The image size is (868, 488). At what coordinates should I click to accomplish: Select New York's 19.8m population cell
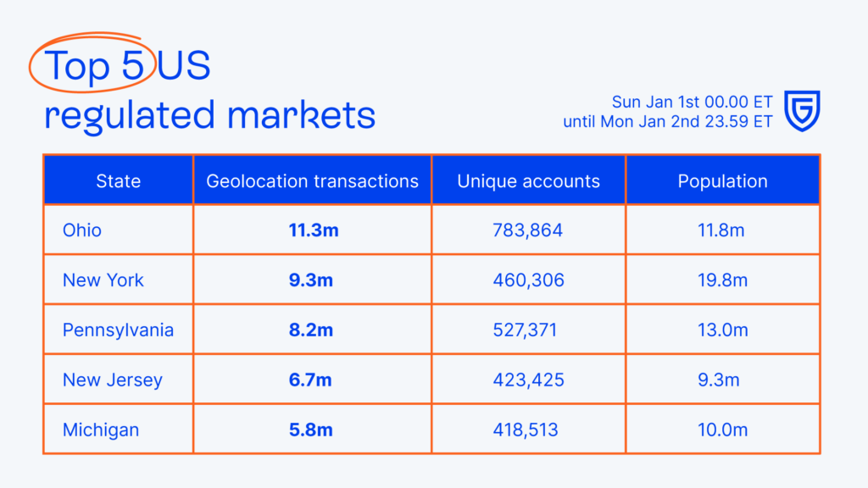[x=722, y=280]
